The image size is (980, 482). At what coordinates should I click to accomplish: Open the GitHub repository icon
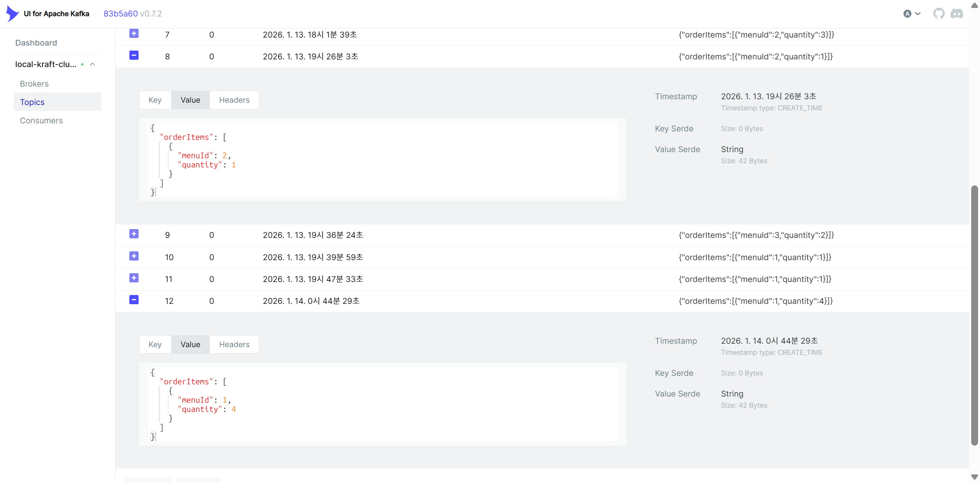pyautogui.click(x=939, y=14)
